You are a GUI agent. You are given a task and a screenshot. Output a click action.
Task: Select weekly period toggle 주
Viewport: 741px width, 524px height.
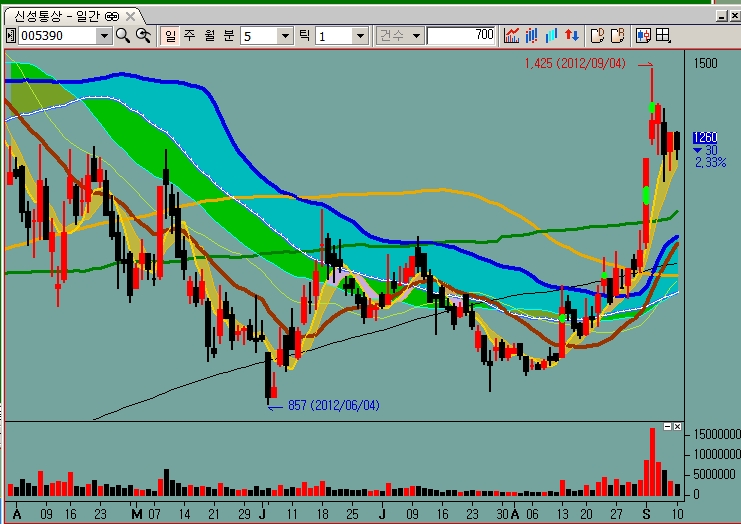190,35
